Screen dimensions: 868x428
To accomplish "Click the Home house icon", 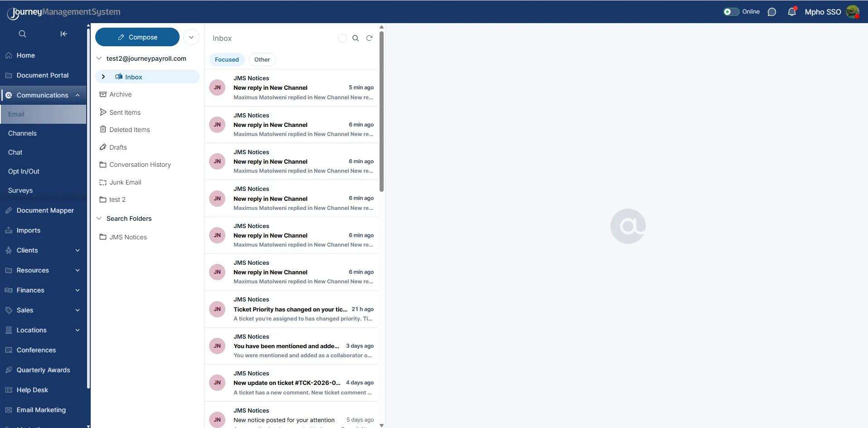I will click(9, 55).
